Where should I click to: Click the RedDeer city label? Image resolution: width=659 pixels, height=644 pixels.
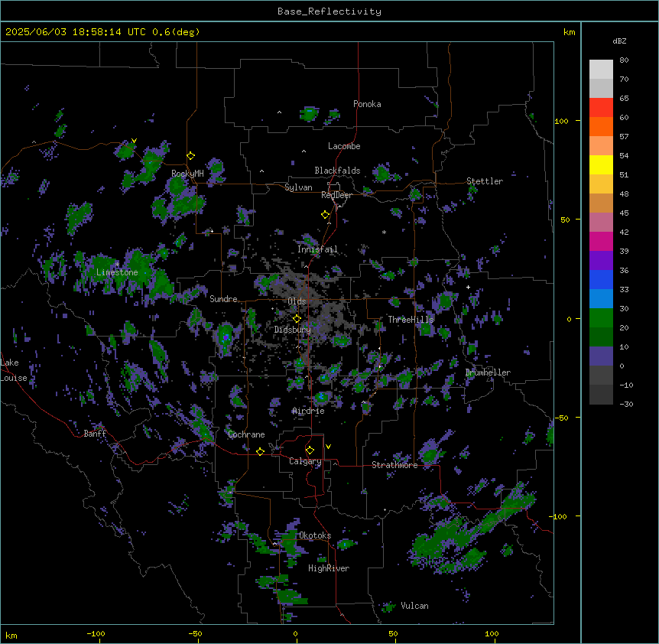(x=336, y=195)
